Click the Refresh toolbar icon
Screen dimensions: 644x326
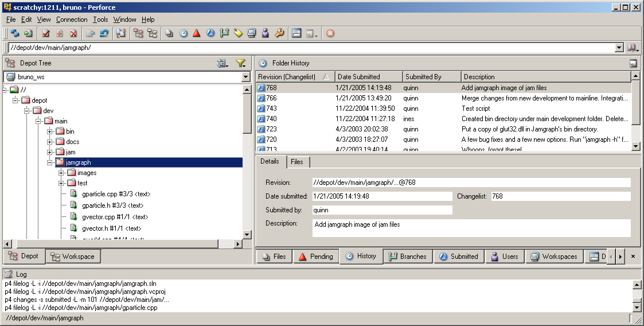(x=15, y=33)
